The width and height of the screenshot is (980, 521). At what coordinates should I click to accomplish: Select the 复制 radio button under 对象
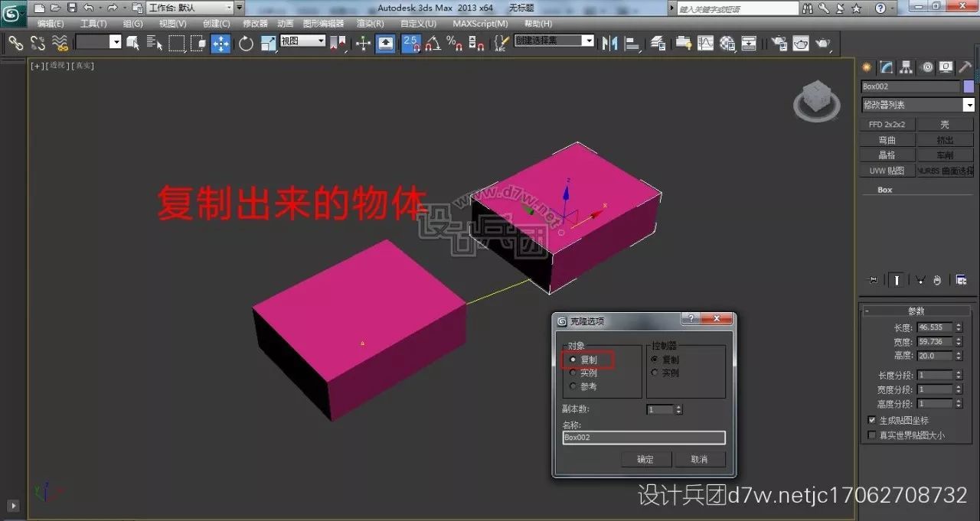pyautogui.click(x=573, y=360)
